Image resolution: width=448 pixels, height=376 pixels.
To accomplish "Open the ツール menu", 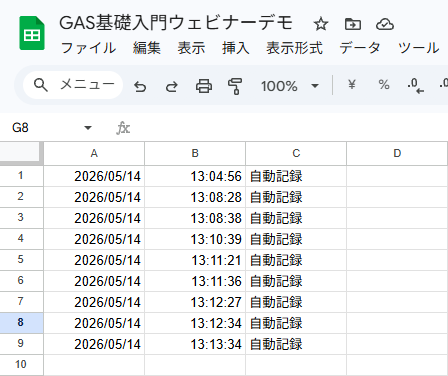I will click(x=419, y=48).
